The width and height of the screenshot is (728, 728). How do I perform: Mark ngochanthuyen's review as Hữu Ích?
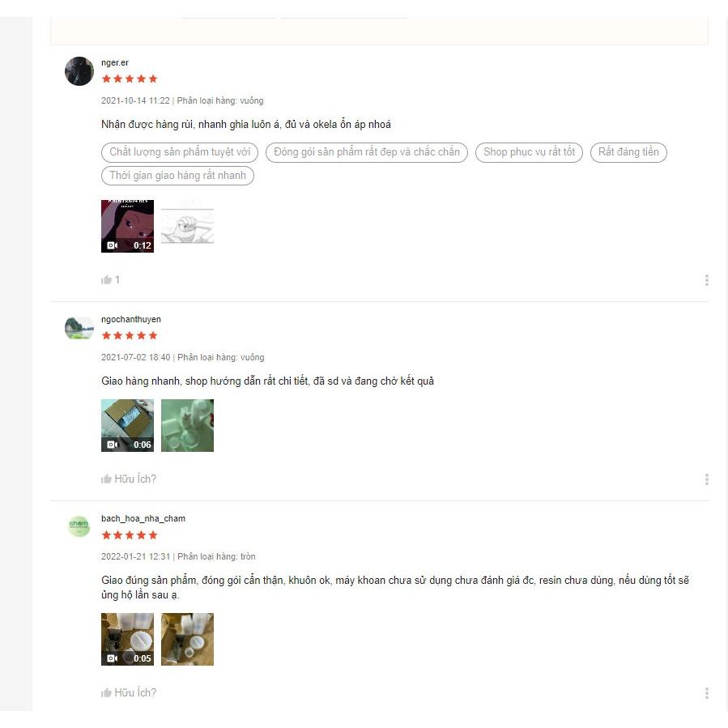[129, 479]
